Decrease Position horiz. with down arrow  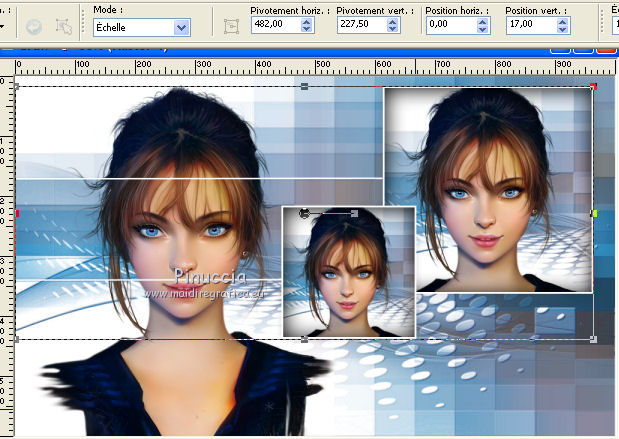(x=482, y=29)
